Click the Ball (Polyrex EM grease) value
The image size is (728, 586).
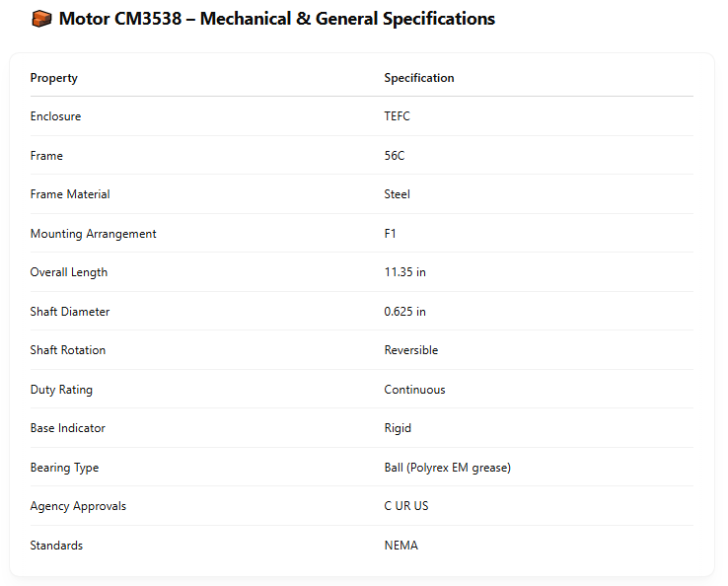[447, 468]
